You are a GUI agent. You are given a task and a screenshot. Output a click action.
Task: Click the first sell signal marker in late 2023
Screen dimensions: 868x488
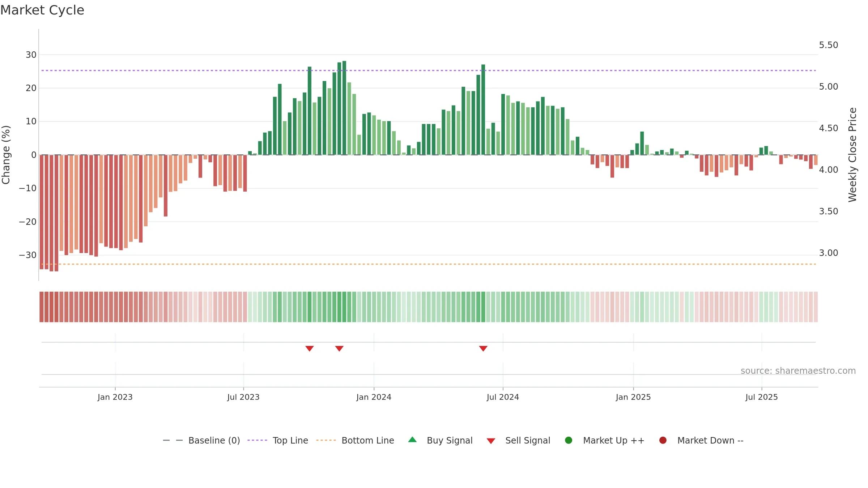coord(310,348)
